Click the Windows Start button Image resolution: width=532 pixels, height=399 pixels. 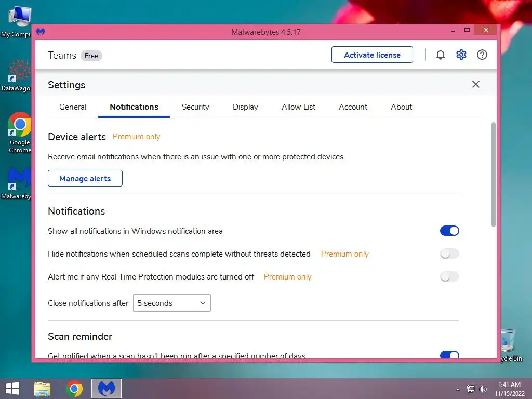click(12, 389)
